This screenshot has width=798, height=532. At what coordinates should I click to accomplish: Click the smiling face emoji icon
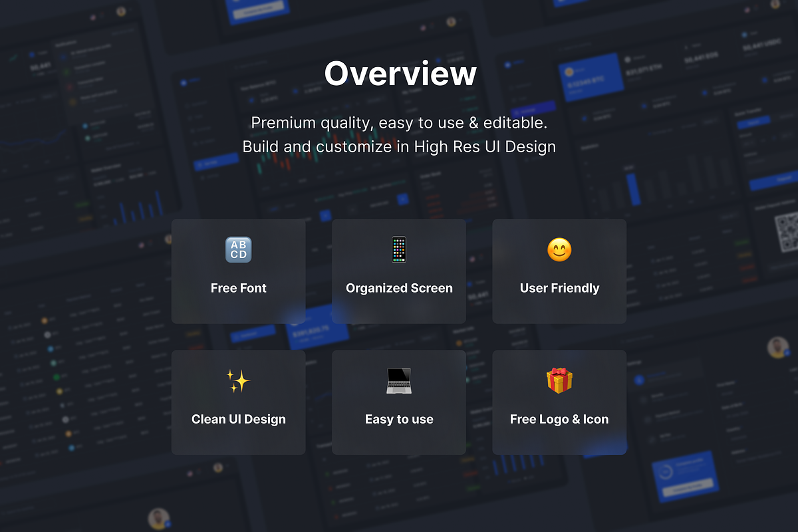point(559,250)
